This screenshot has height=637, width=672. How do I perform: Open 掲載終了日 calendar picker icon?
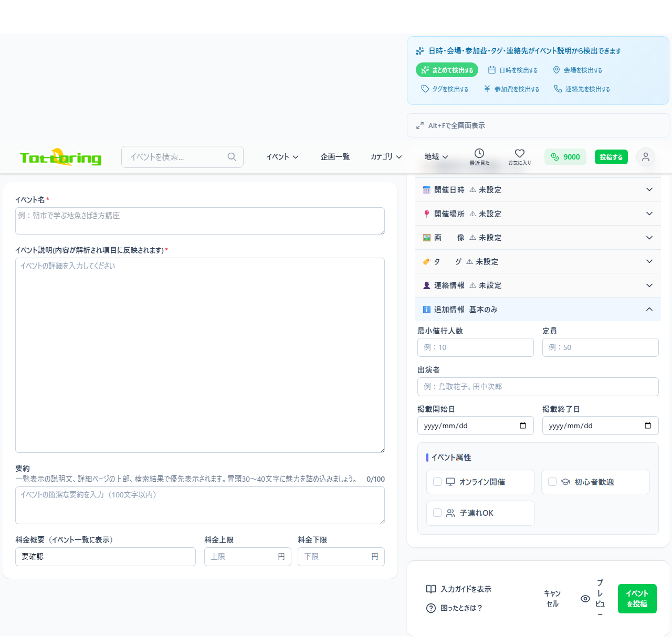[x=648, y=426]
